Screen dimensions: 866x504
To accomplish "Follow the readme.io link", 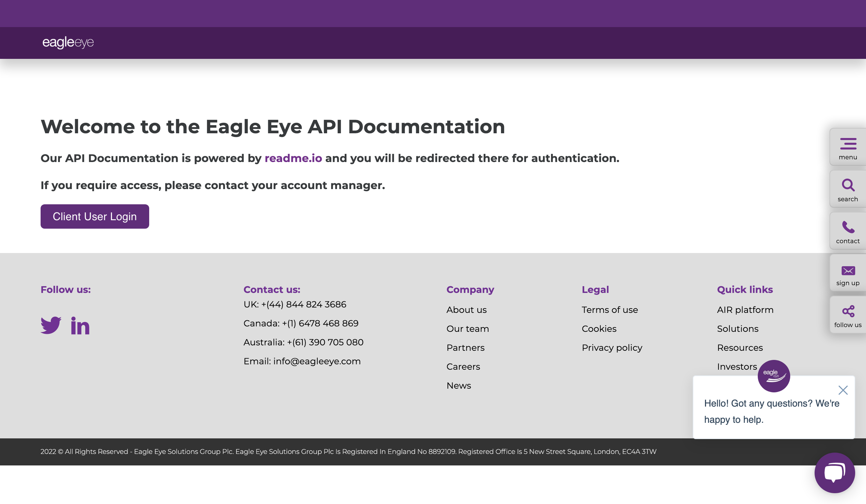I will point(293,158).
